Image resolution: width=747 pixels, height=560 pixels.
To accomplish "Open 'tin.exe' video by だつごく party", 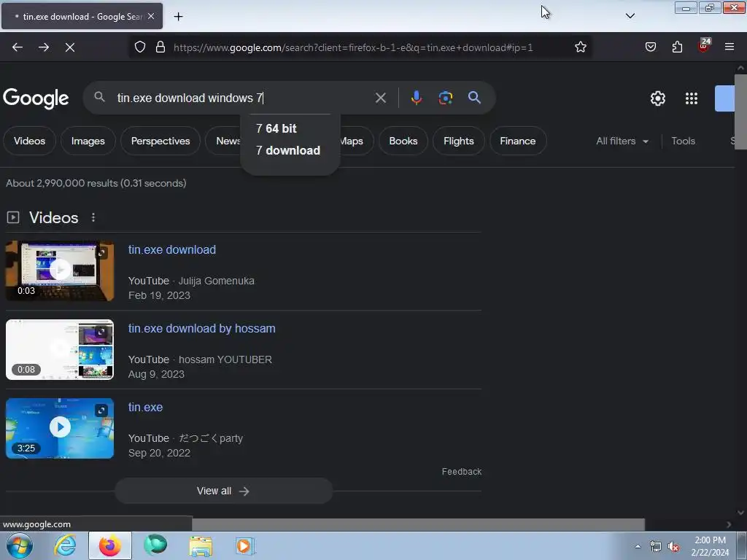I will (x=145, y=407).
